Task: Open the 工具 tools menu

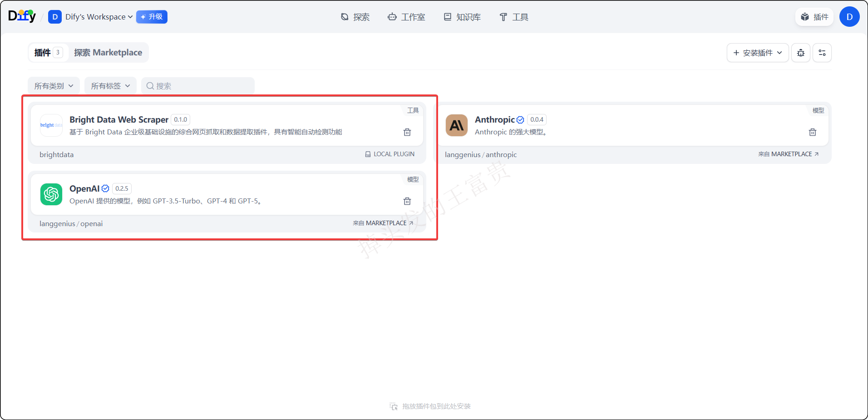Action: [x=514, y=17]
